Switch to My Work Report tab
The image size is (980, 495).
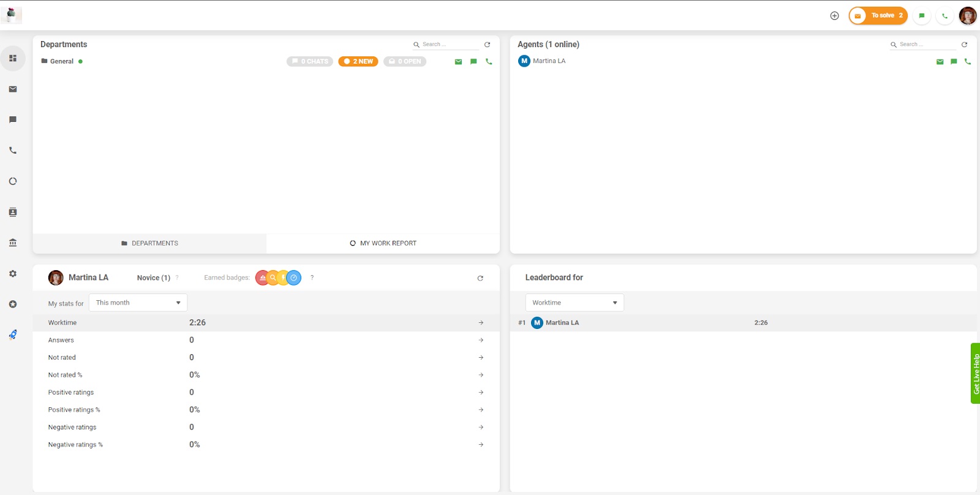click(x=383, y=243)
